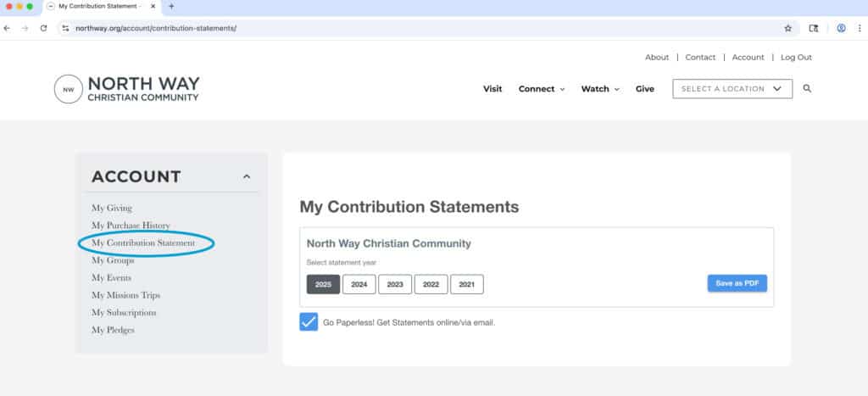Click the magnifying glass search icon

click(807, 89)
